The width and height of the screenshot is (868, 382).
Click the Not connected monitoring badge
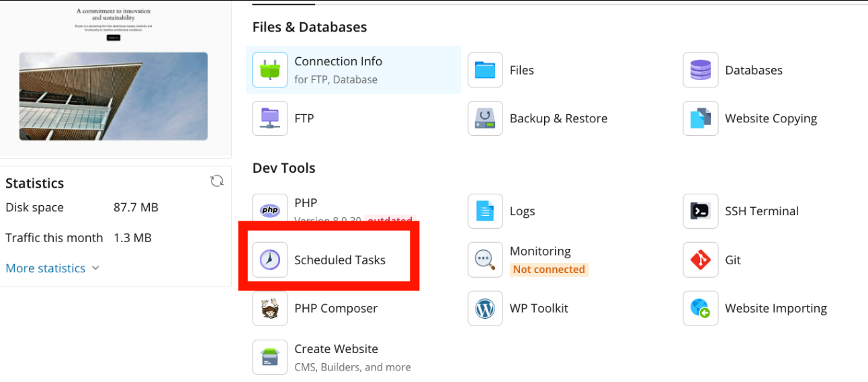[x=549, y=270]
